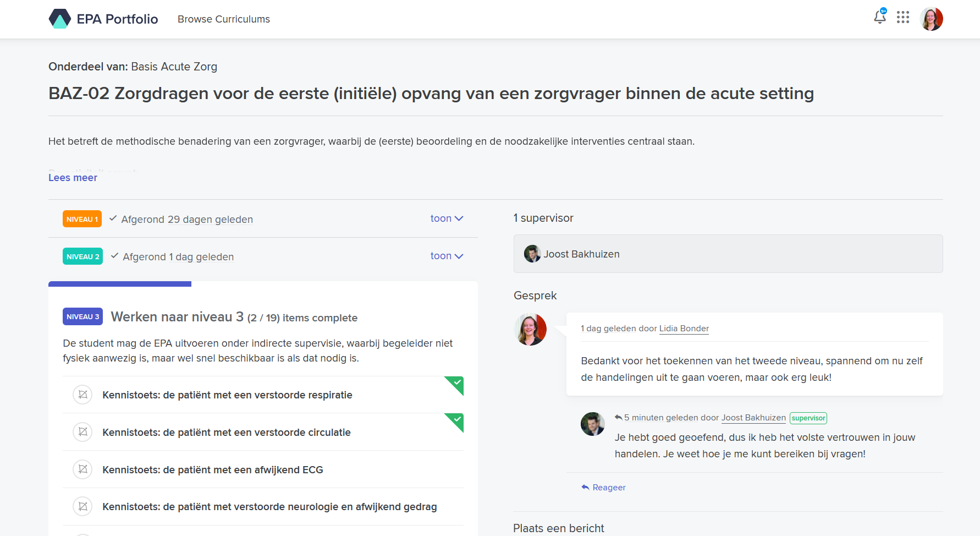Open Joost Bakhuizen link in reply

753,418
